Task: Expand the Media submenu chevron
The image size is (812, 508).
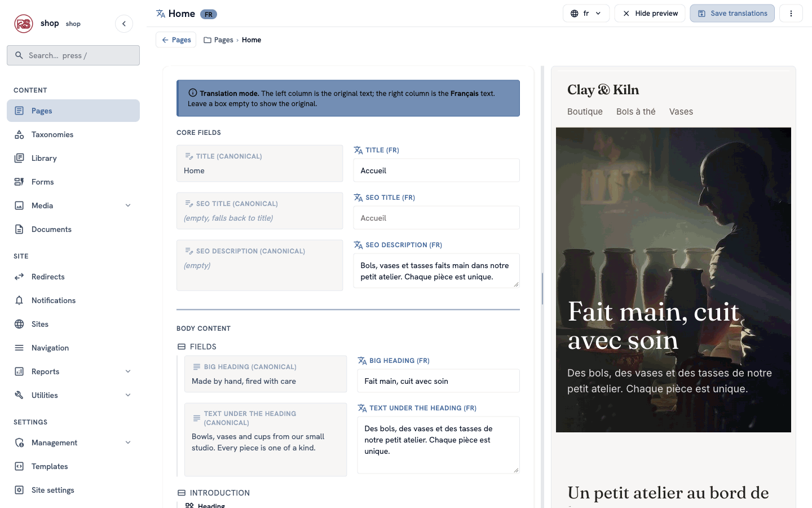Action: (x=128, y=205)
